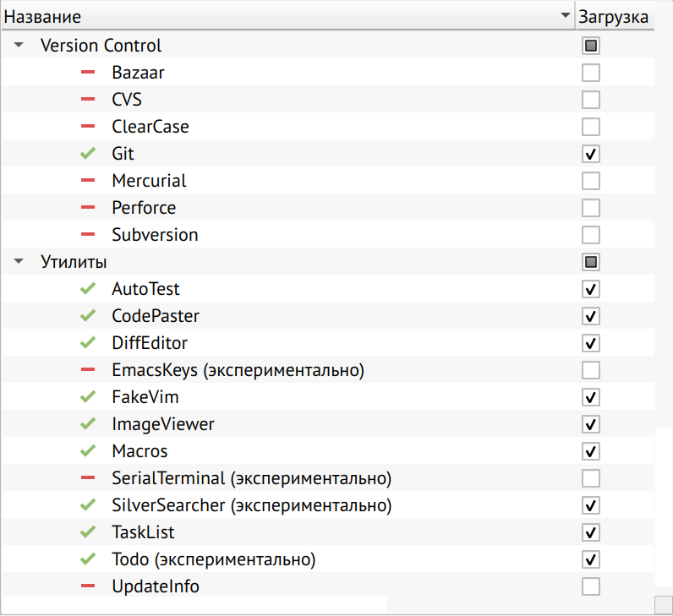Click the green status icon of DiffEditor
This screenshot has height=616, width=673.
(88, 343)
